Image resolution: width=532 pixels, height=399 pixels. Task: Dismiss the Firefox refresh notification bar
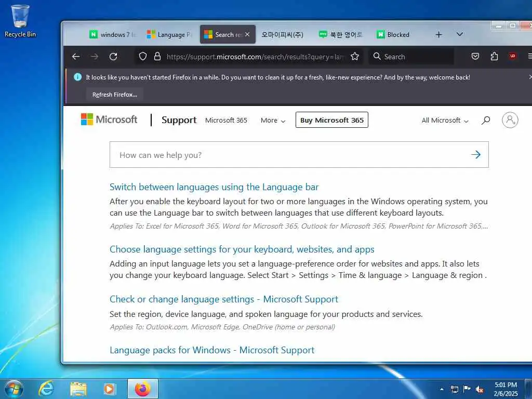coord(530,77)
